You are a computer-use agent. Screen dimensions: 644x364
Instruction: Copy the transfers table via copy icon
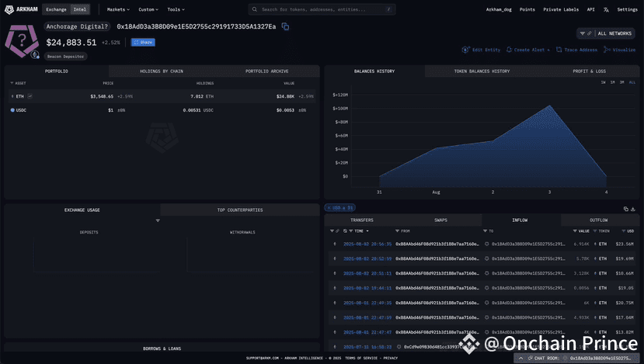[x=626, y=209]
